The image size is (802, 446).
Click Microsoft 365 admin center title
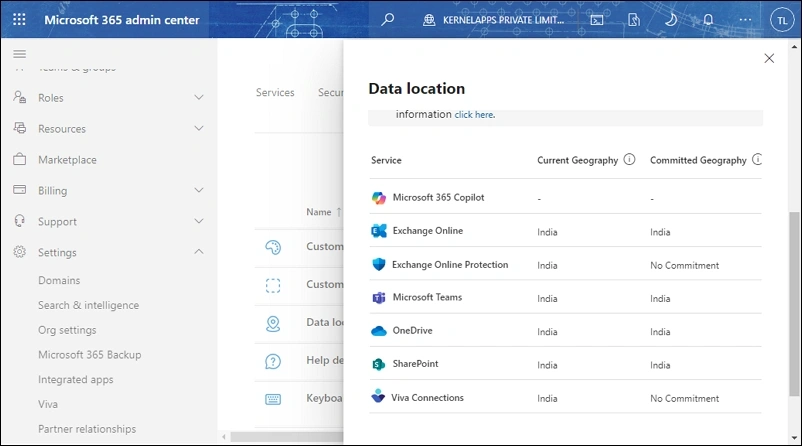[122, 20]
